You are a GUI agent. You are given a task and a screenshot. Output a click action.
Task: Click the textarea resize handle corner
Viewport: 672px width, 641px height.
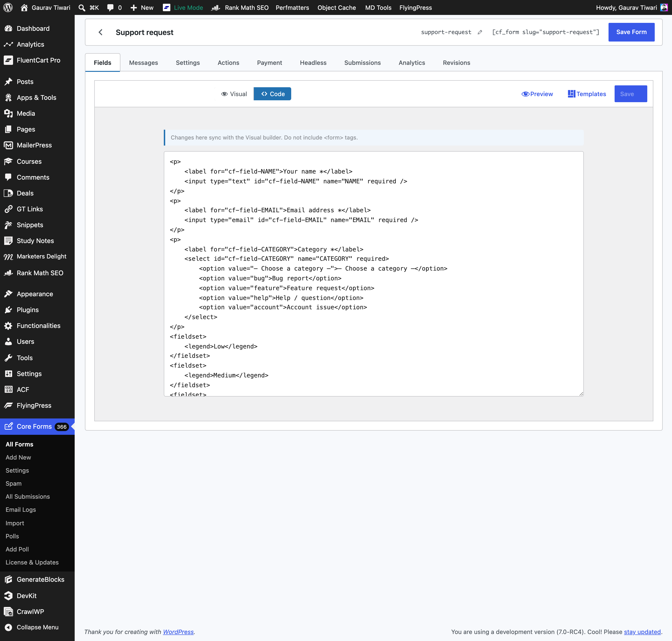point(581,394)
